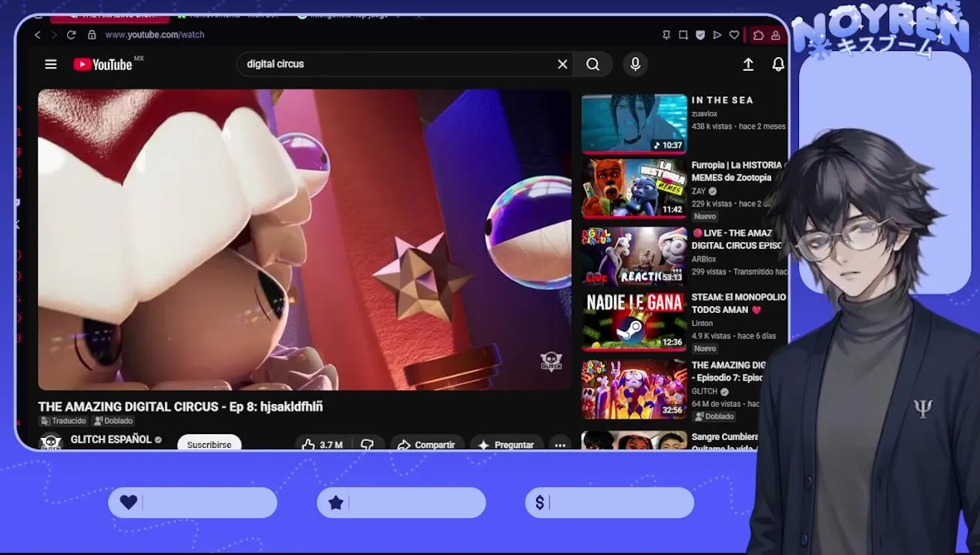Open the YouTube hamburger guide menu

click(51, 64)
